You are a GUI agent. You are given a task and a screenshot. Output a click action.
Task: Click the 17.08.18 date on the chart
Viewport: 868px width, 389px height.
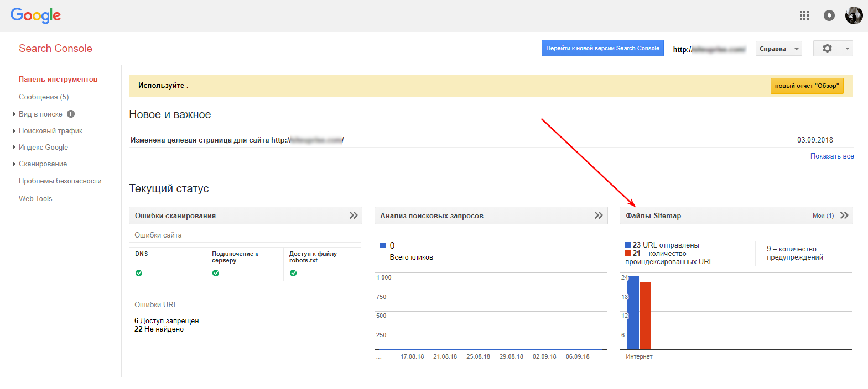pos(412,357)
